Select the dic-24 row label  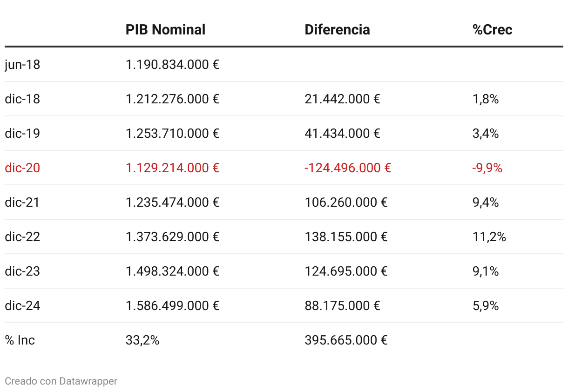coord(22,305)
